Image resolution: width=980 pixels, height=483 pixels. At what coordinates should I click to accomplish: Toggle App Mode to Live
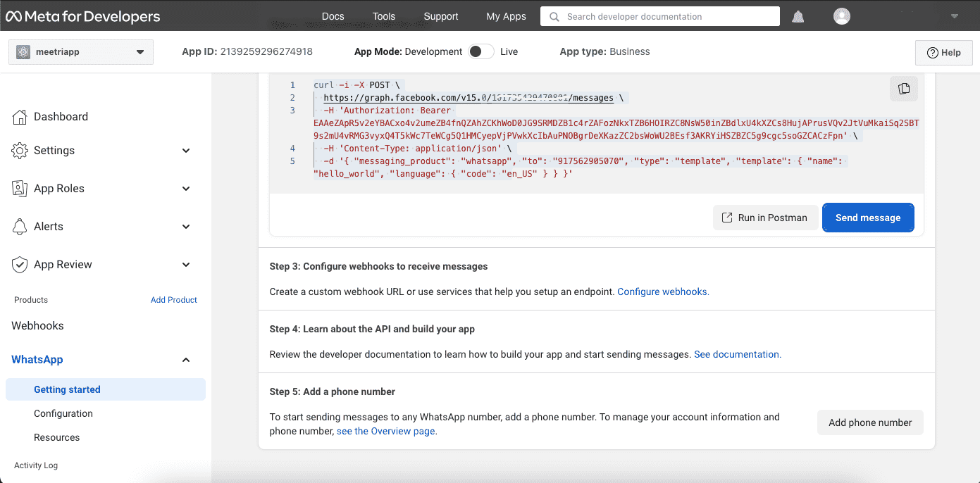pos(481,51)
